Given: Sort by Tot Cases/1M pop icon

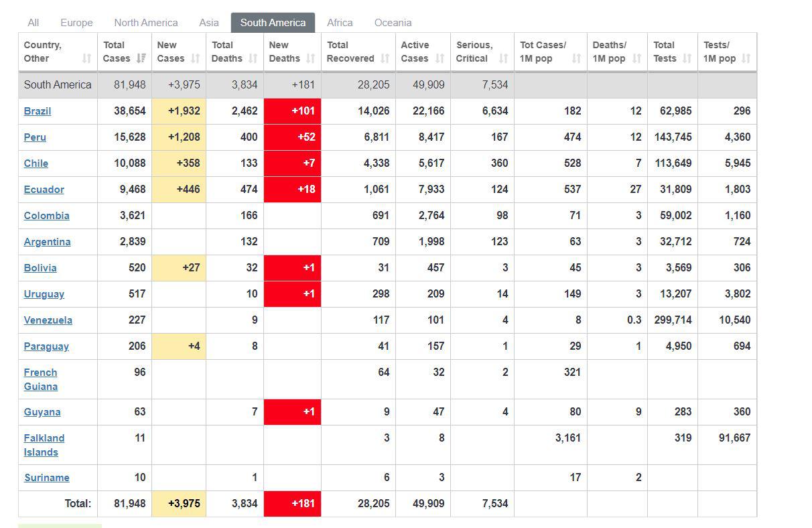Looking at the screenshot, I should (x=576, y=59).
